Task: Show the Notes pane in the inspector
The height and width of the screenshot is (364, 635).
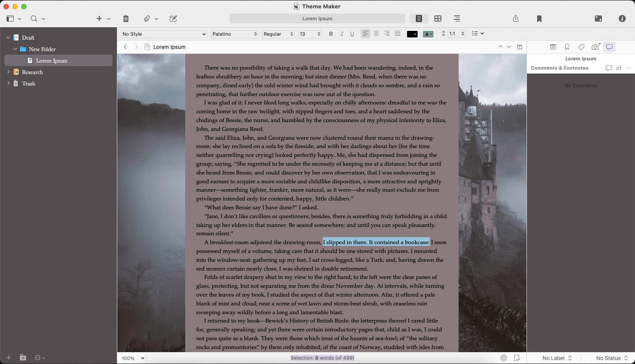Action: [553, 47]
